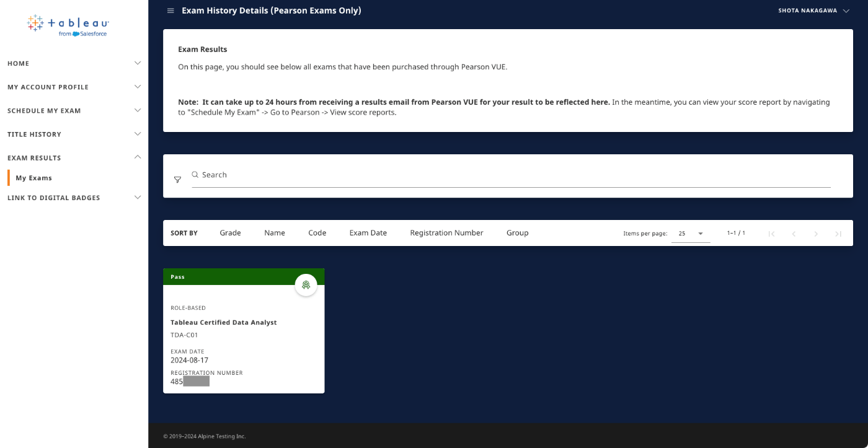868x448 pixels.
Task: Click the ROLE-BASED label
Action: (188, 308)
